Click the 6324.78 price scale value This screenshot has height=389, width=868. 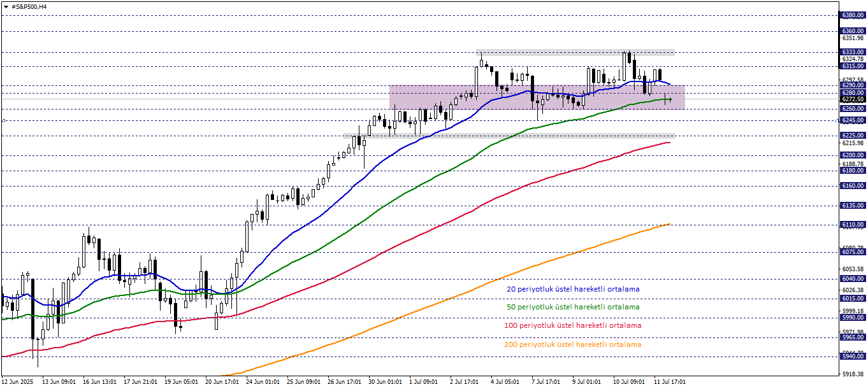853,59
